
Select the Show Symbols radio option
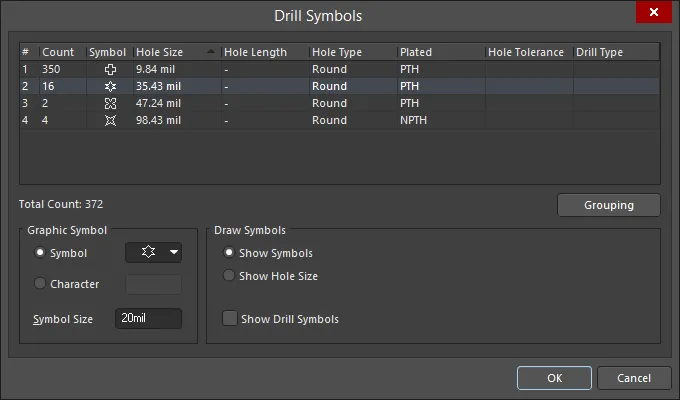pos(229,252)
